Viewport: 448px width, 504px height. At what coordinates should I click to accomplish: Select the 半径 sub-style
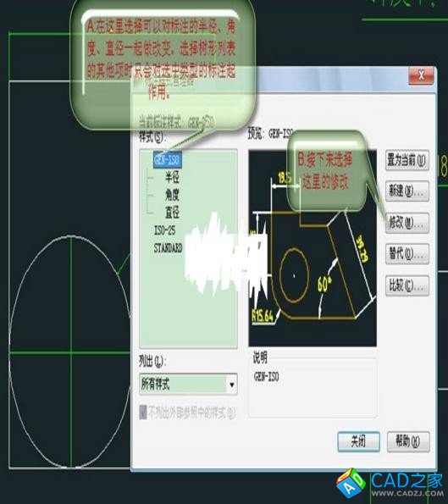(x=172, y=177)
